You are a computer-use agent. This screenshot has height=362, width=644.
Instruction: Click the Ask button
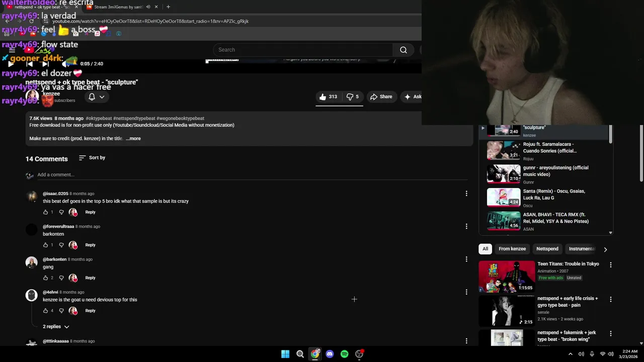[413, 97]
